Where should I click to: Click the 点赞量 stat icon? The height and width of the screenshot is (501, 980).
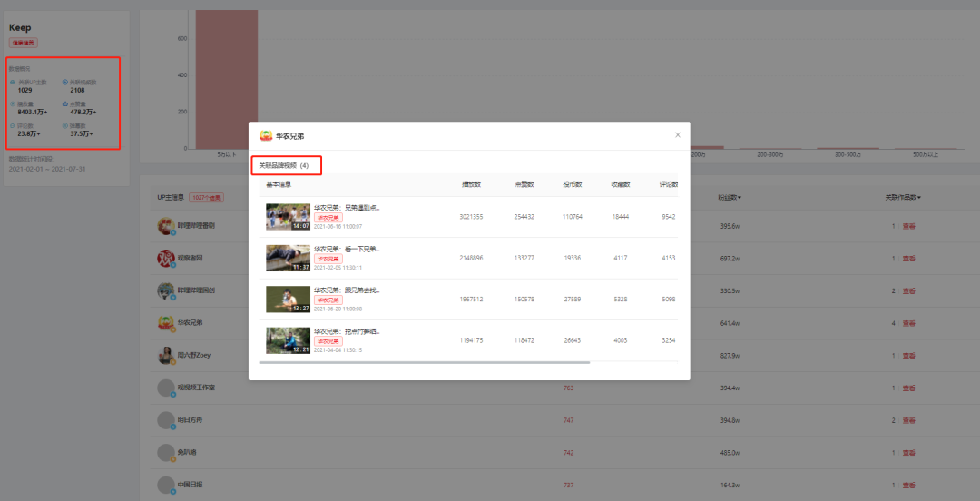pos(65,103)
